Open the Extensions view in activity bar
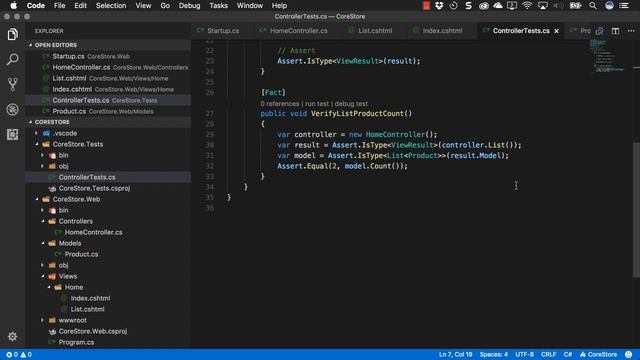This screenshot has height=360, width=640. click(12, 134)
